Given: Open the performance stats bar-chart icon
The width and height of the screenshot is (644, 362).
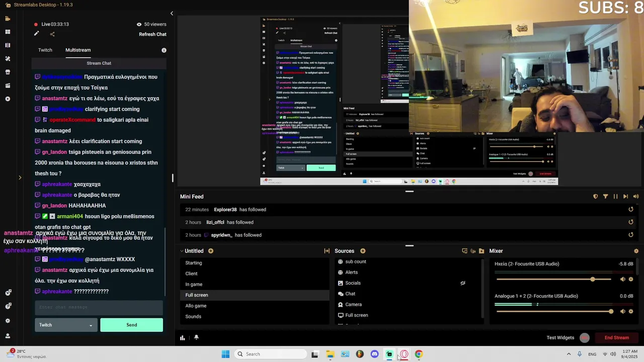Looking at the screenshot, I should point(183,337).
